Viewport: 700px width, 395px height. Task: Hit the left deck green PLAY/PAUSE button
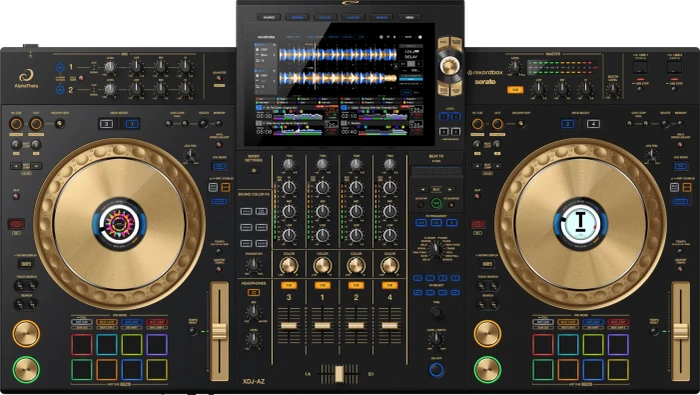coord(26,369)
